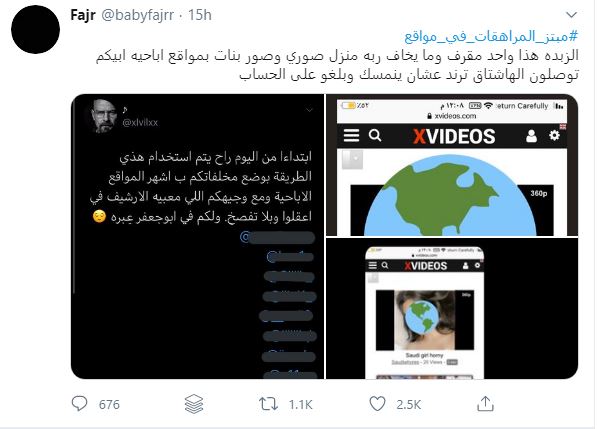The width and height of the screenshot is (598, 429).
Task: Click the user profile icon in top XVIDEOS image
Action: (531, 136)
